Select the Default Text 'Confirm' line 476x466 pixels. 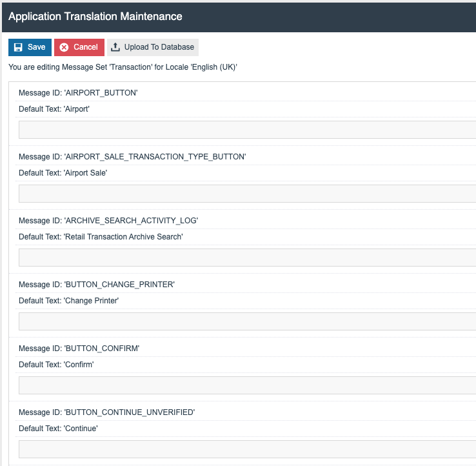tap(57, 365)
